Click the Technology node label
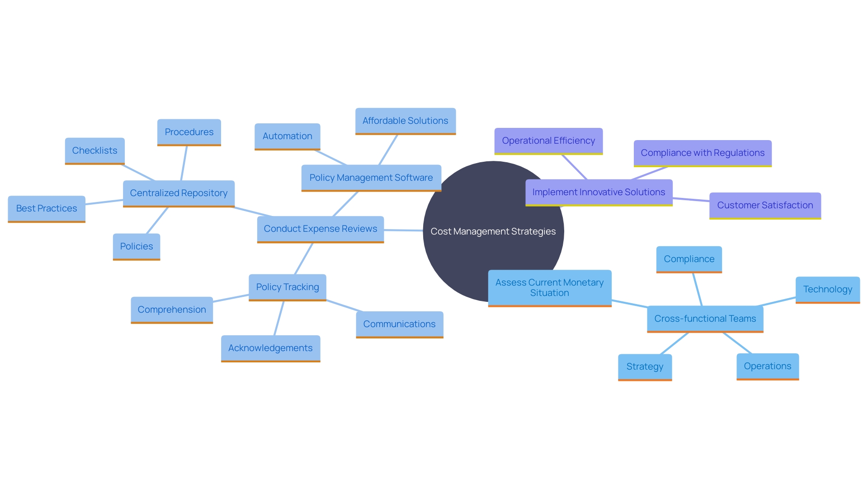This screenshot has width=868, height=488. [x=828, y=290]
